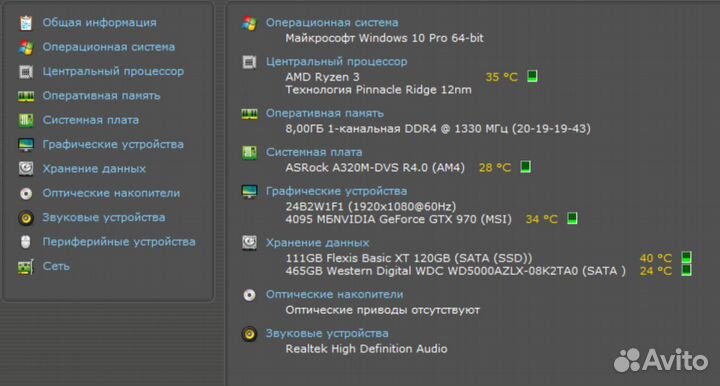Select Оперативная память in the sidebar
The image size is (720, 386).
click(x=101, y=95)
